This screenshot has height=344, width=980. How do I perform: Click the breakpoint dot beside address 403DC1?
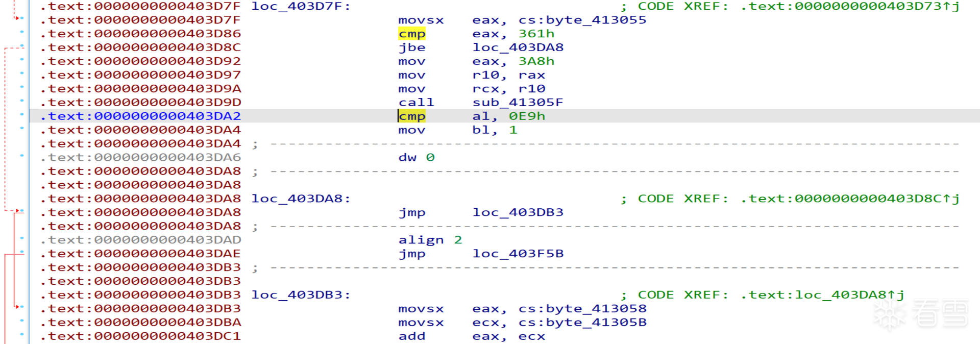point(22,334)
